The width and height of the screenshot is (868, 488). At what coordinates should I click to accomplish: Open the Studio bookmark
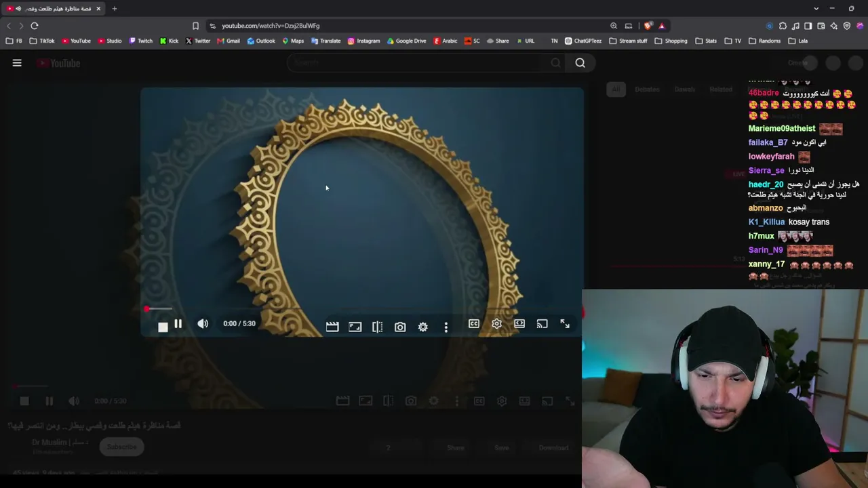tap(109, 41)
